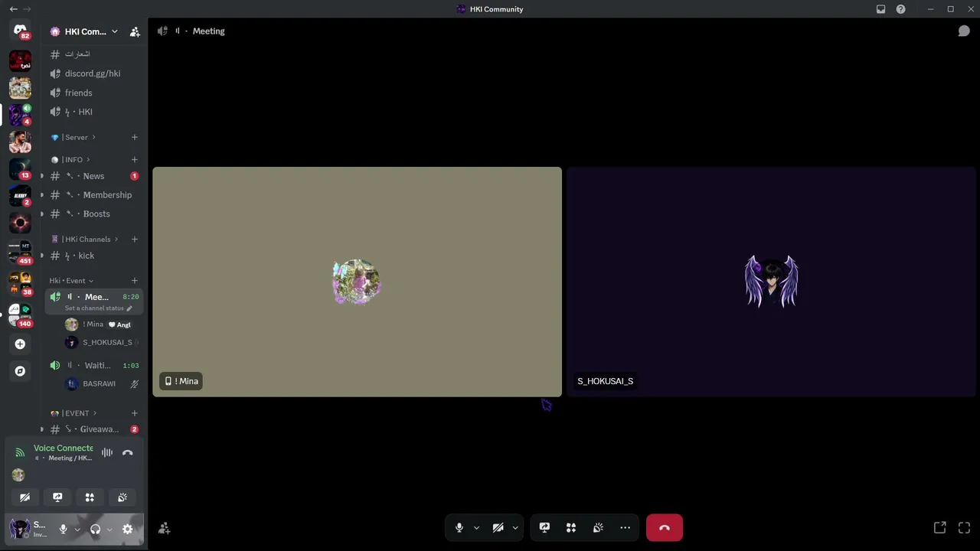Share your screen from the bottom call bar
This screenshot has height=551, width=980.
point(544,527)
